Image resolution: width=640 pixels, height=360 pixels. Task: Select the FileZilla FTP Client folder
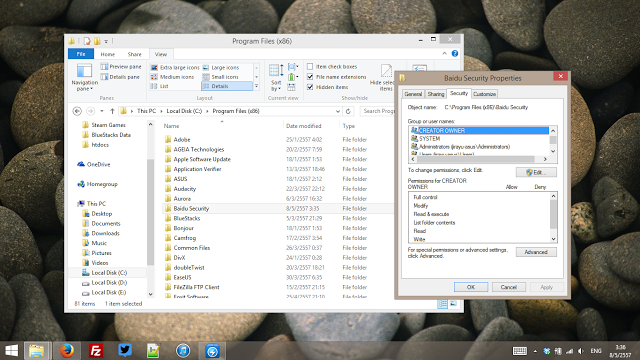click(196, 287)
